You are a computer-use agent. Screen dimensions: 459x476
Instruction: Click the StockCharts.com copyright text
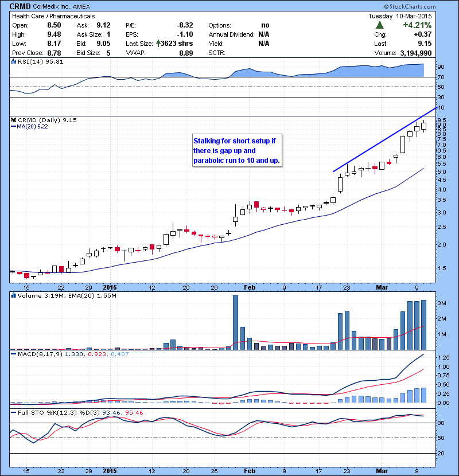tap(410, 6)
